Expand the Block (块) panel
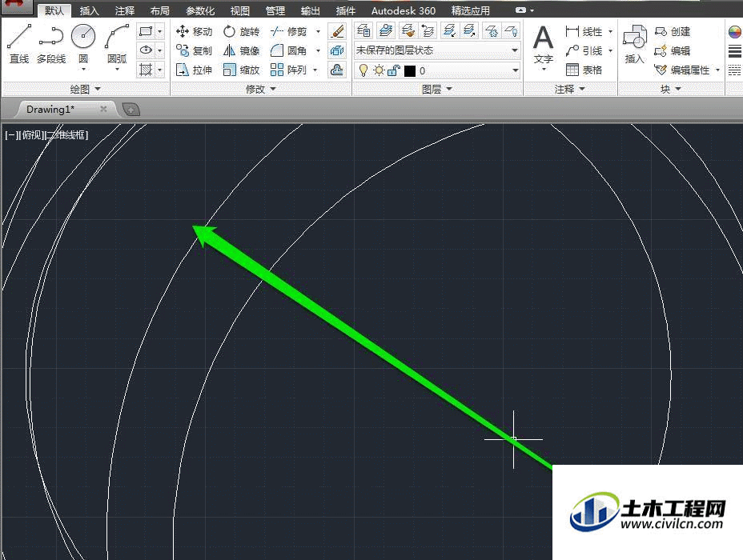The height and width of the screenshot is (560, 743). click(x=671, y=89)
